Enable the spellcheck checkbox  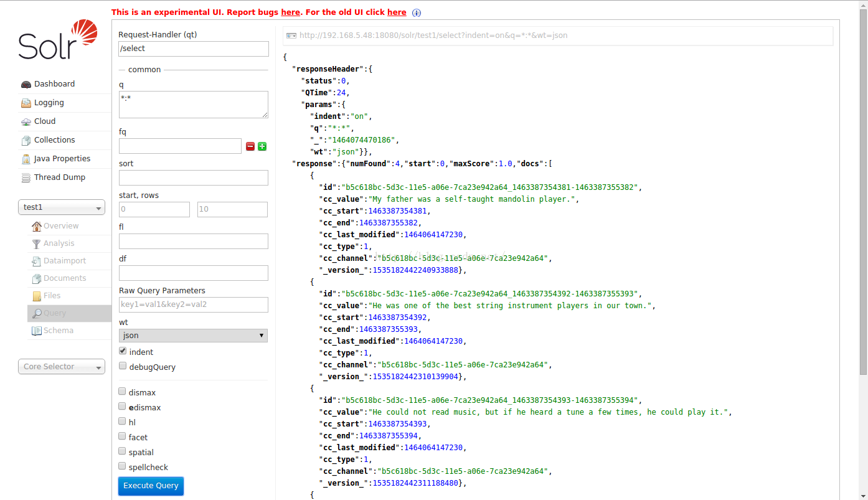pyautogui.click(x=123, y=466)
